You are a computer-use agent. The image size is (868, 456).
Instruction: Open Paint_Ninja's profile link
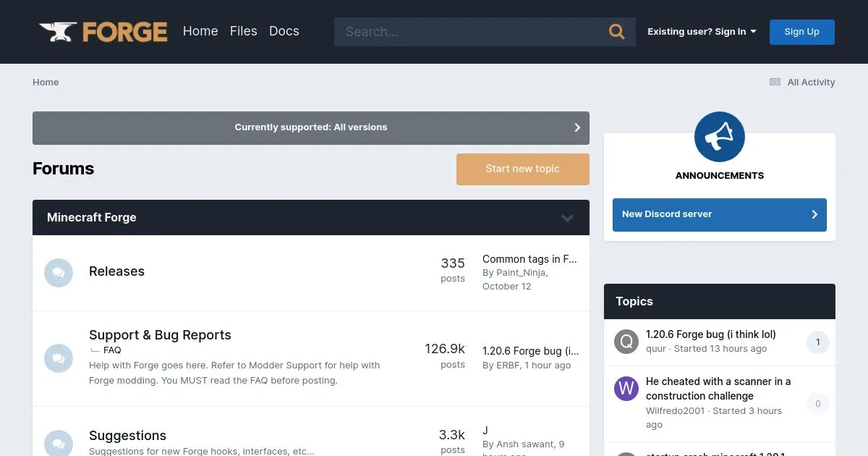coord(521,273)
